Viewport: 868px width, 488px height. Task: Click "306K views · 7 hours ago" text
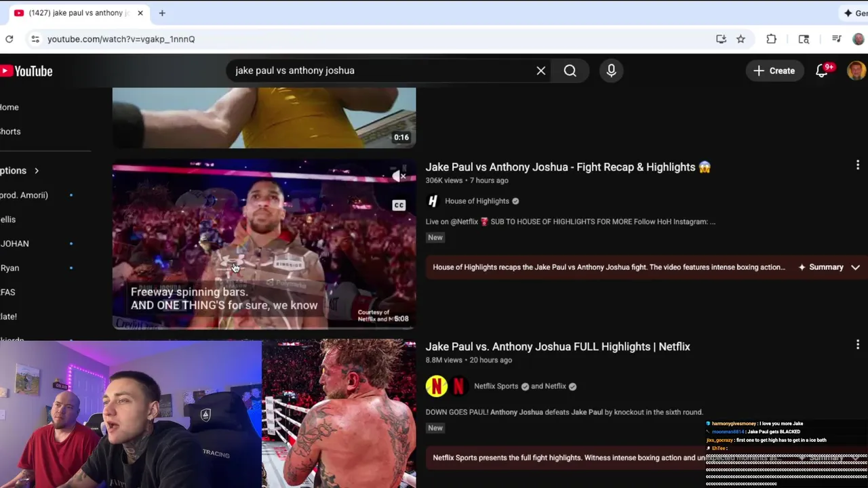click(467, 181)
